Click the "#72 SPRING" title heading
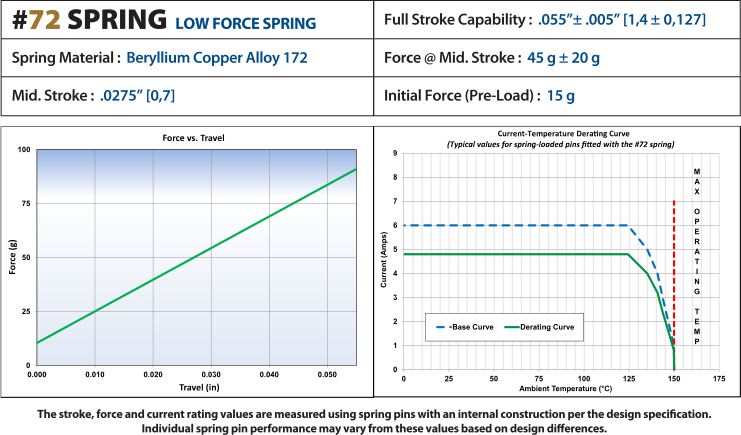The height and width of the screenshot is (435, 741). pos(88,21)
